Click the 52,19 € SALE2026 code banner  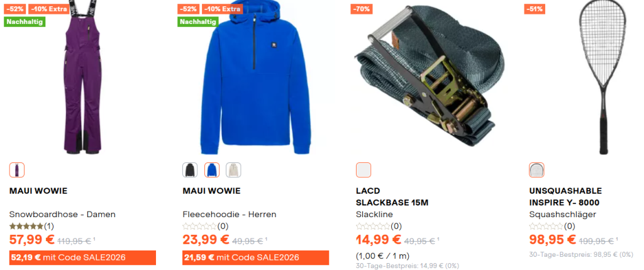pyautogui.click(x=82, y=257)
